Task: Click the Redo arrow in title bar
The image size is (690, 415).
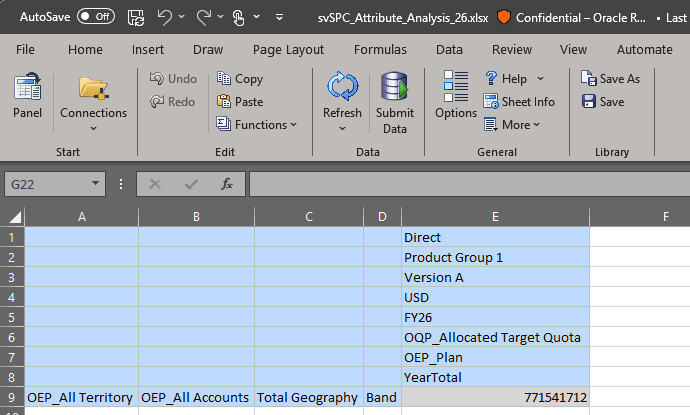Action: (204, 17)
